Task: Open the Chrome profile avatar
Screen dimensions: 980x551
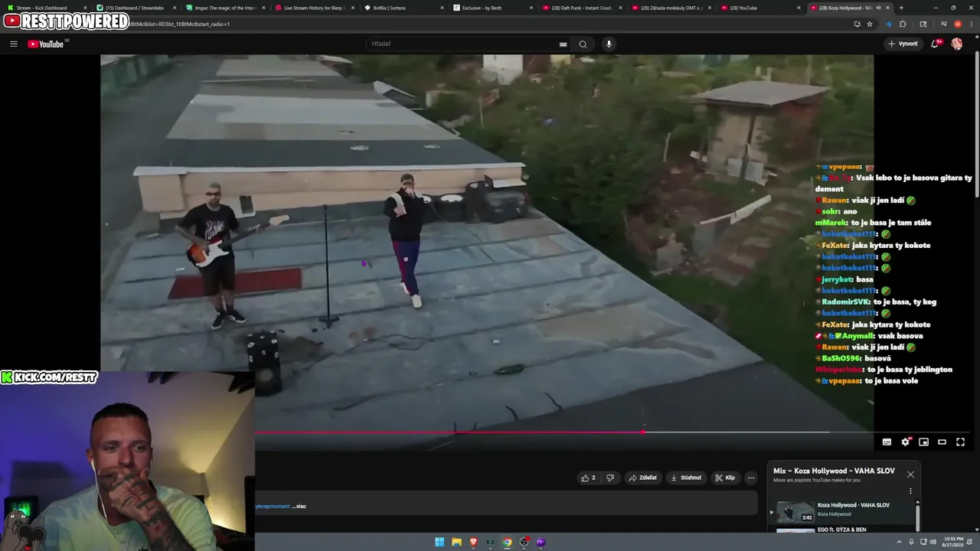Action: point(957,24)
